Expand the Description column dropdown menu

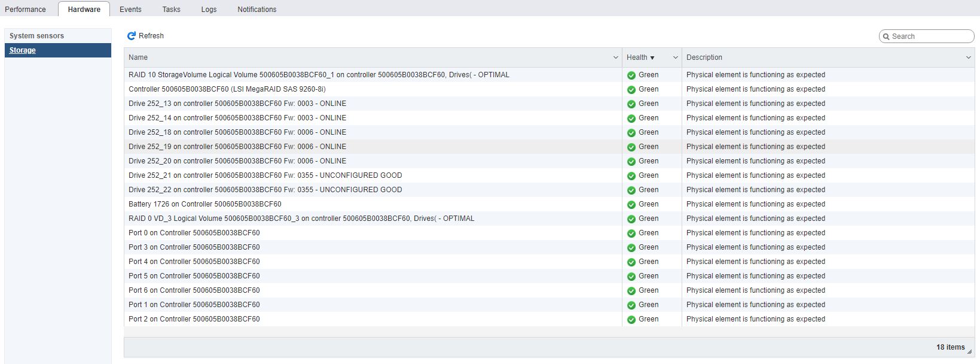[968, 57]
